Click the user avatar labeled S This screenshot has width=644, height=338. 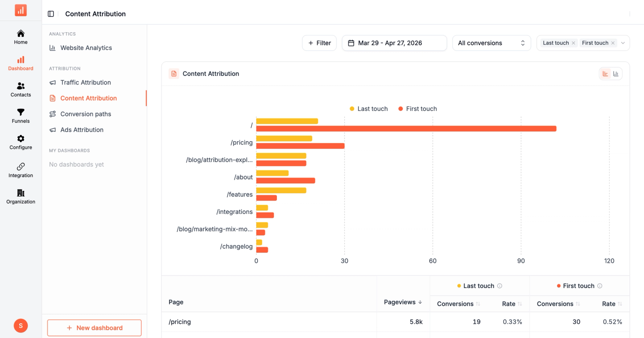point(21,326)
